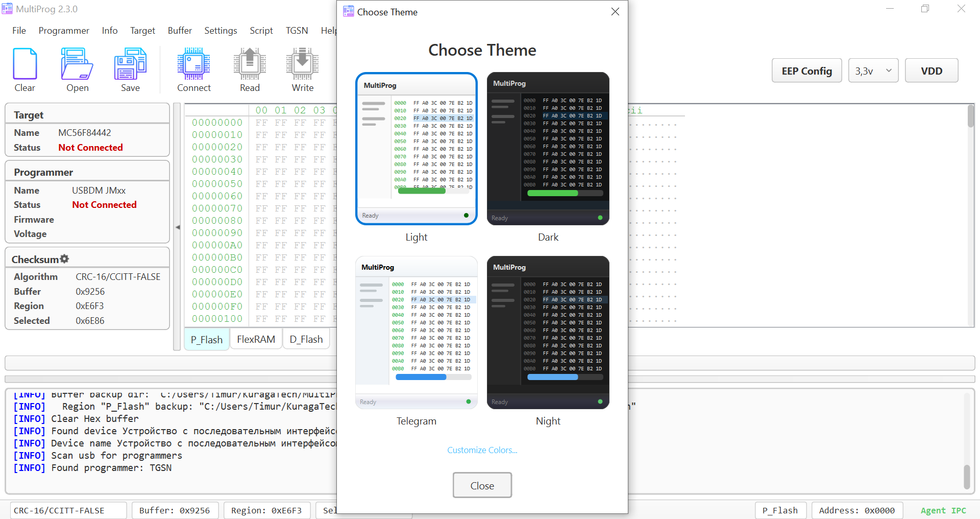
Task: Switch to the P_Flash tab
Action: 207,339
